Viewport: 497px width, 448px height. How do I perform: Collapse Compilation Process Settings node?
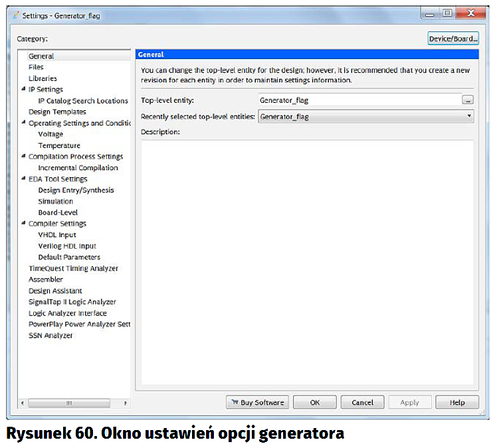click(24, 156)
